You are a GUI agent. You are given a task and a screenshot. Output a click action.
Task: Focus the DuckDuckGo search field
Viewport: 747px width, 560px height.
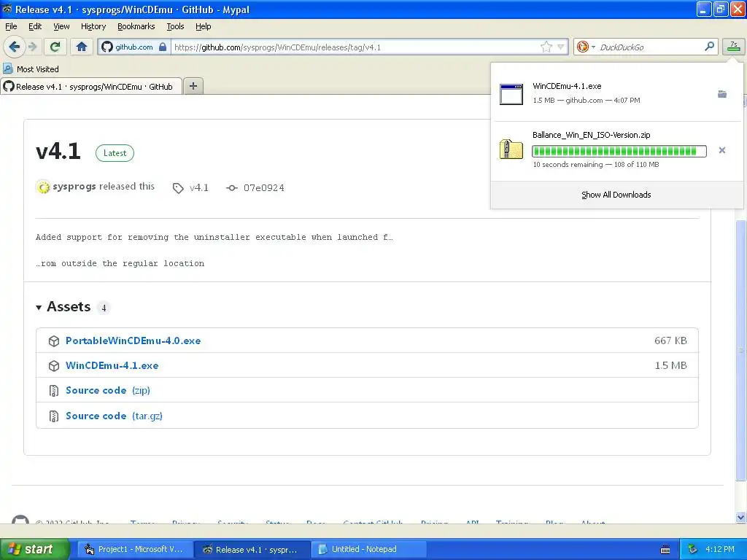point(649,47)
